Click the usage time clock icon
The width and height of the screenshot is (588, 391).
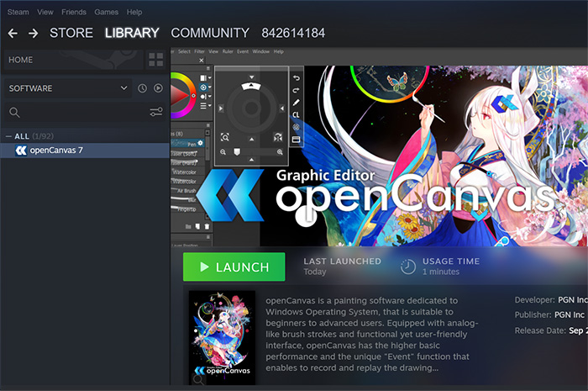click(407, 267)
